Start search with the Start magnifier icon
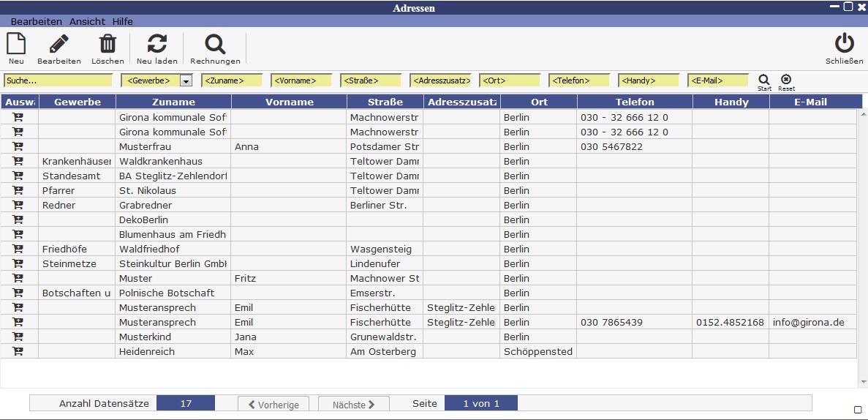 pyautogui.click(x=764, y=79)
